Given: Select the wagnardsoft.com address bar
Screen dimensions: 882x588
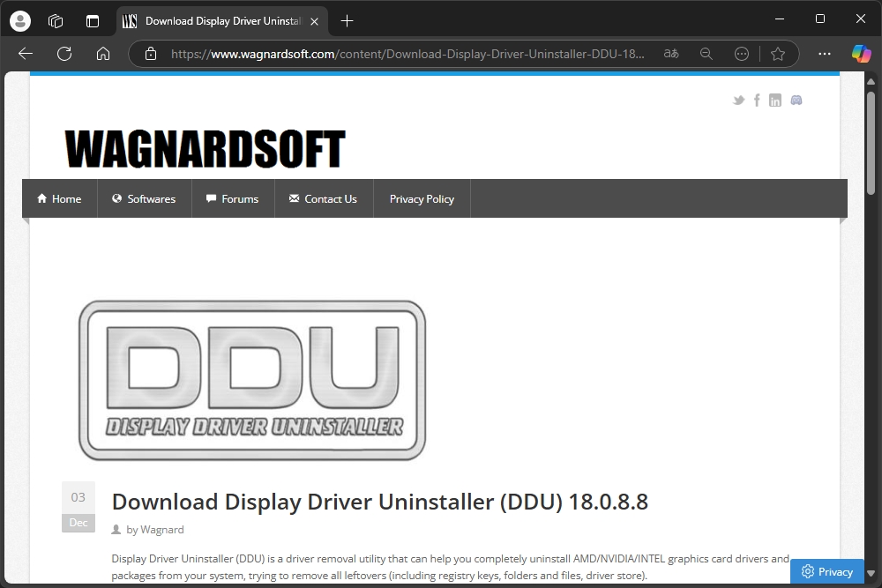Looking at the screenshot, I should pyautogui.click(x=407, y=54).
